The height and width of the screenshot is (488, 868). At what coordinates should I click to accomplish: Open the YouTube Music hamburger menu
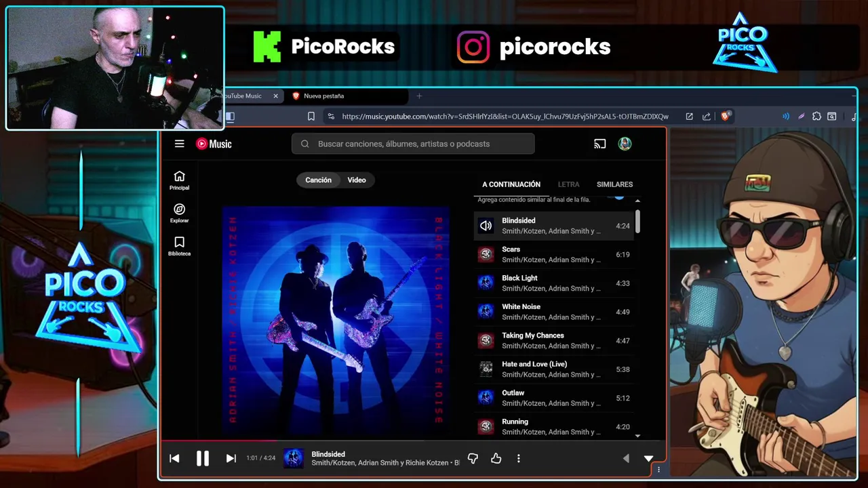pyautogui.click(x=179, y=144)
